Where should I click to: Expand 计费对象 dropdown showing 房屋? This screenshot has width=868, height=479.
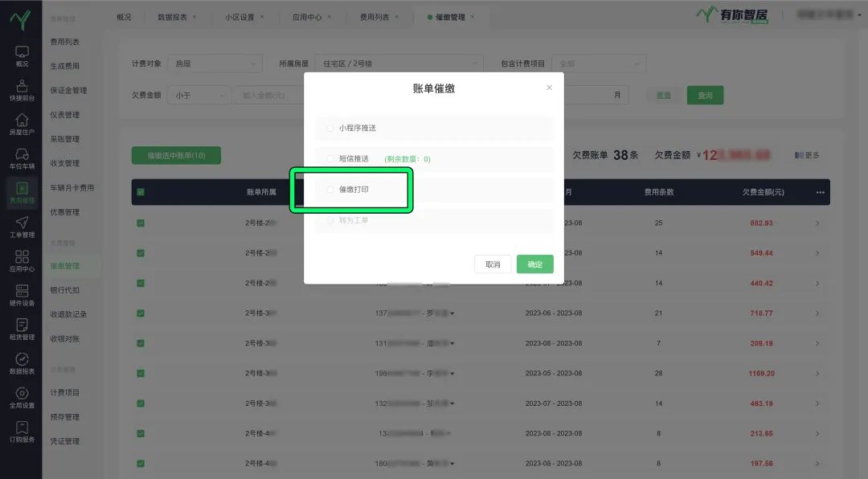click(x=216, y=63)
